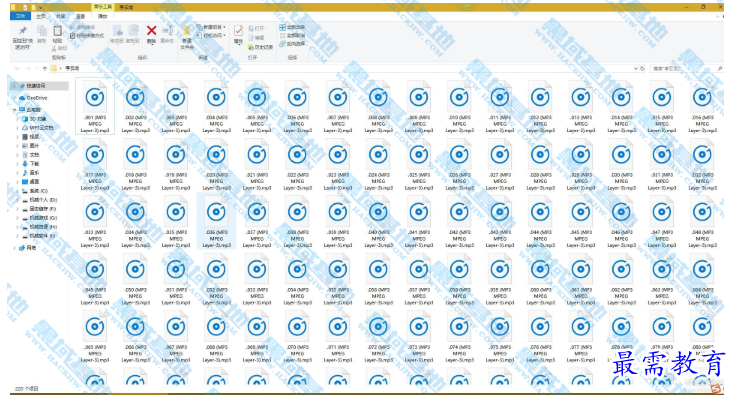
Task: Click the Copy icon in ribbon clipboard group
Action: tap(42, 31)
